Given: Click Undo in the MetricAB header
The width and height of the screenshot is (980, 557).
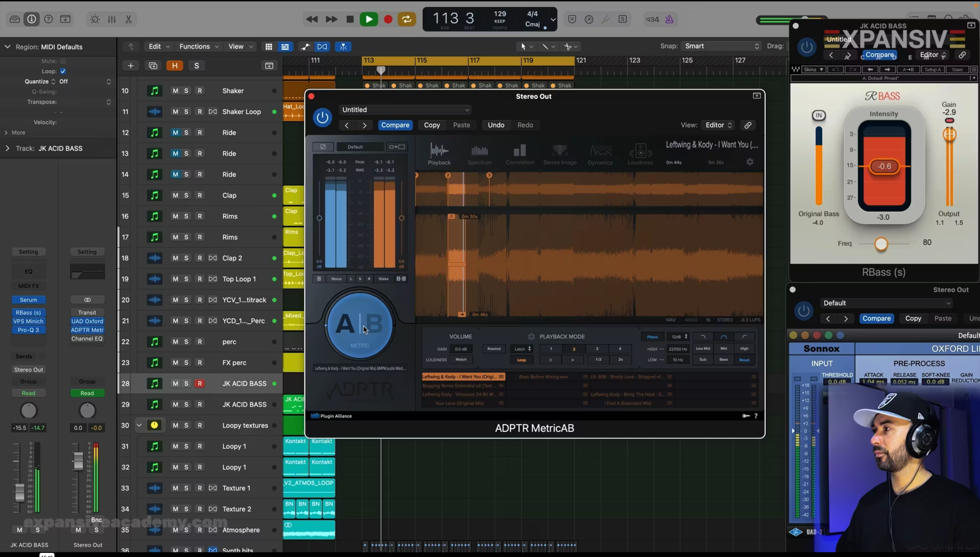Looking at the screenshot, I should click(x=496, y=125).
